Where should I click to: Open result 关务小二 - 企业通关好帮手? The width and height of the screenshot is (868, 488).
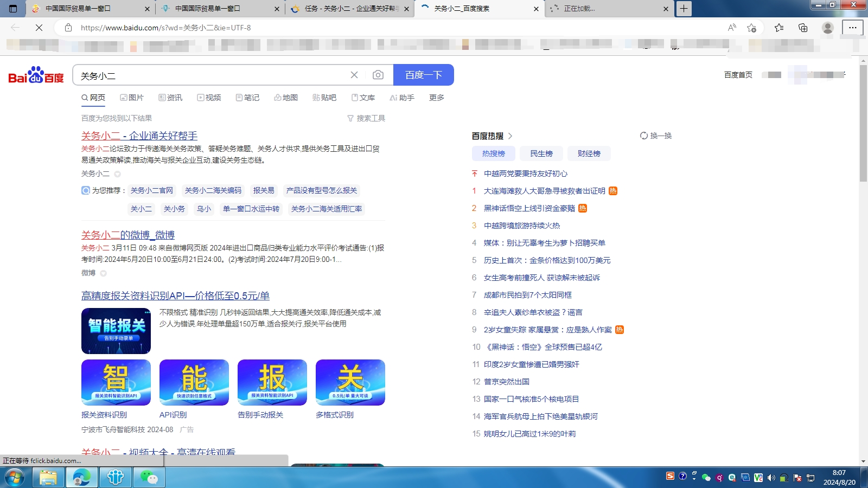(x=139, y=136)
